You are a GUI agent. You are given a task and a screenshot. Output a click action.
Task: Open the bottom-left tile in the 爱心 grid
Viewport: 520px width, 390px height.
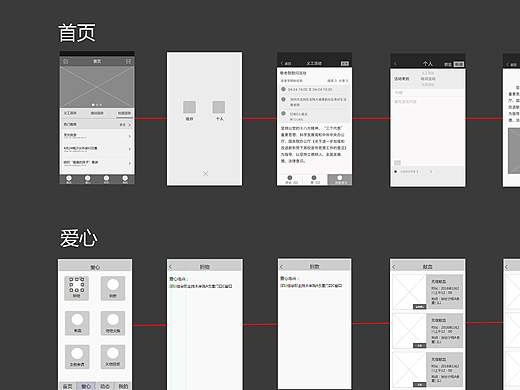(77, 357)
